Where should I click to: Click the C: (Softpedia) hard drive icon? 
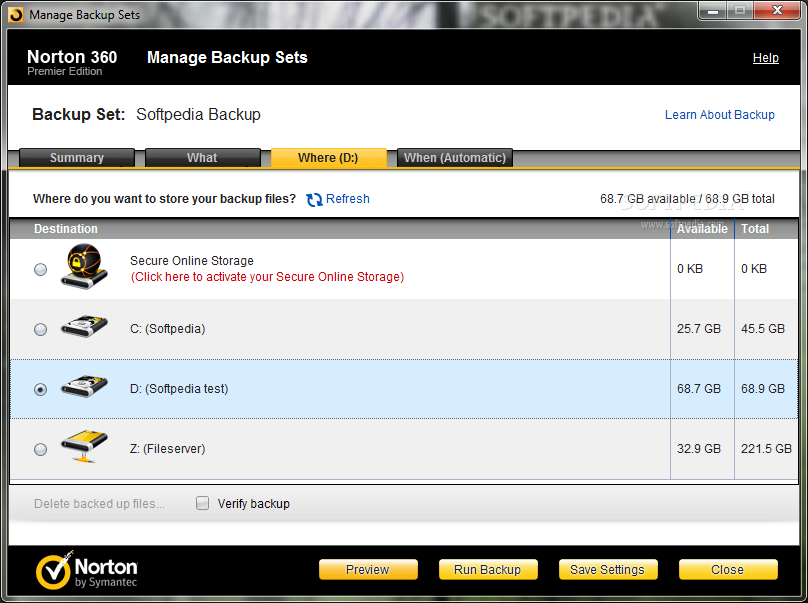(84, 326)
